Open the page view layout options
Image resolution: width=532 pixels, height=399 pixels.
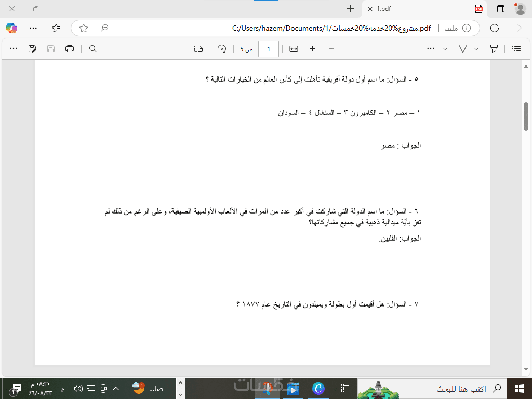[x=198, y=49]
